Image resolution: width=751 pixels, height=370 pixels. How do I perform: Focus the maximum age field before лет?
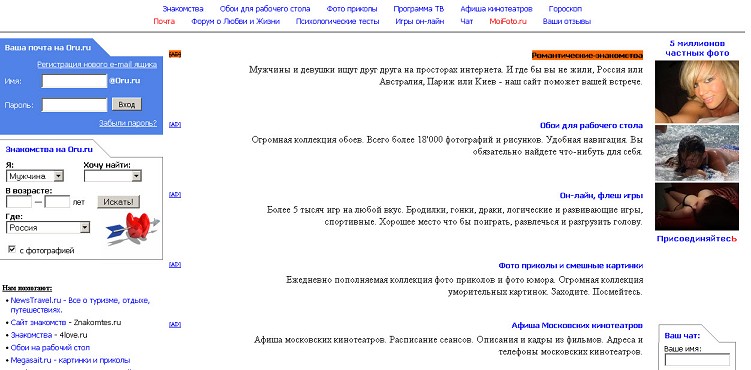(x=57, y=202)
